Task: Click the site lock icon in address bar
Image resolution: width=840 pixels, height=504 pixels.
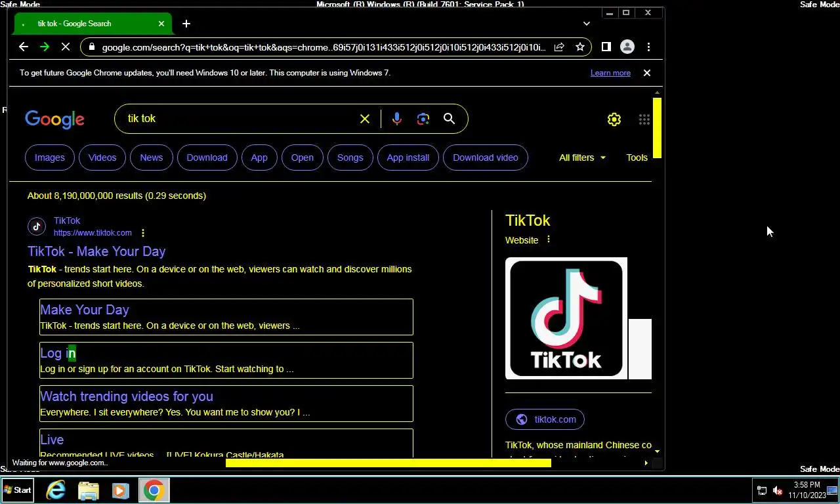Action: coord(91,47)
